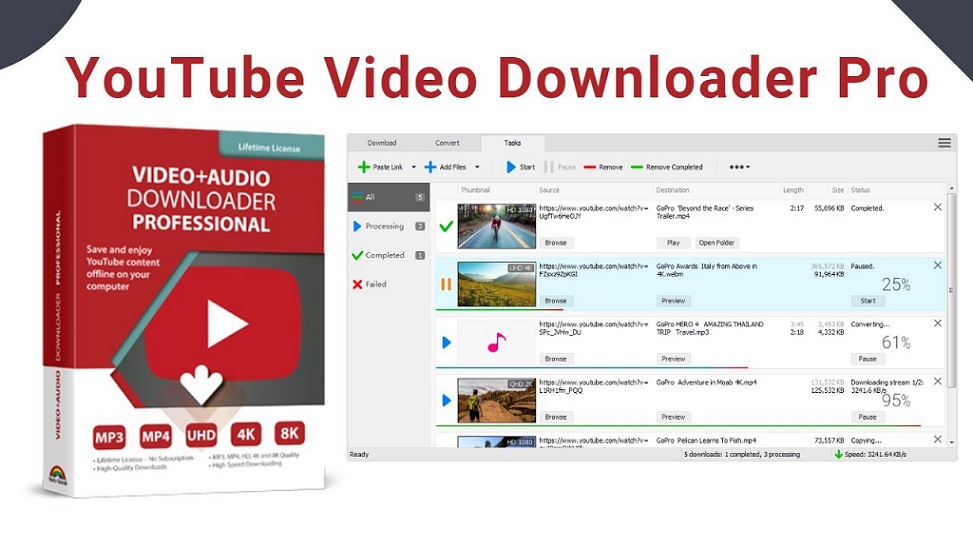Click Play on Beyond the Race row
This screenshot has height=548, width=973.
pyautogui.click(x=673, y=243)
